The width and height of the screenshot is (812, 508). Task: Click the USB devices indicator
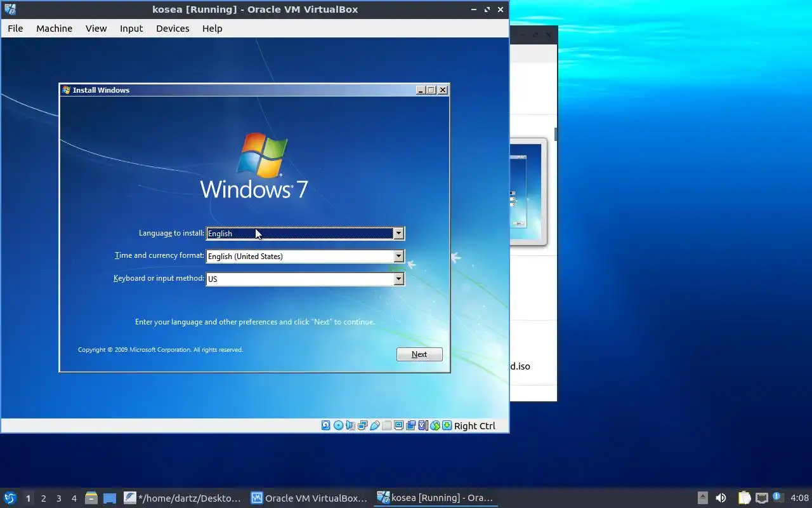coord(374,425)
